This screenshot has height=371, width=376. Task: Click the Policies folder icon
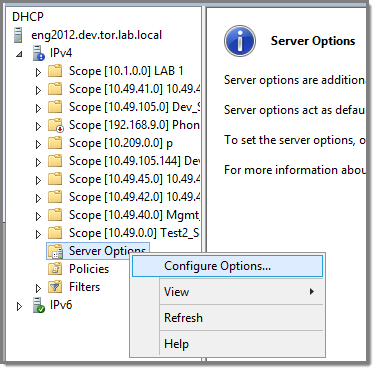(x=55, y=269)
